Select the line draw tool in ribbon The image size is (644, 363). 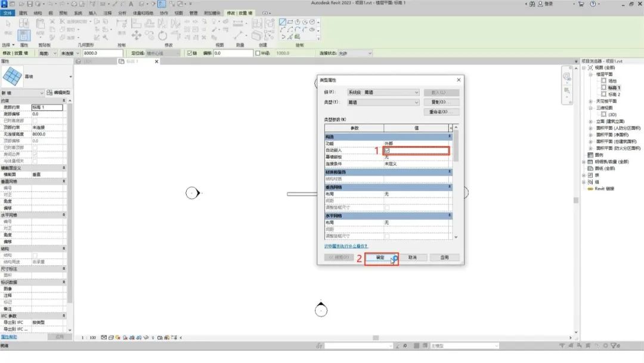(x=283, y=21)
